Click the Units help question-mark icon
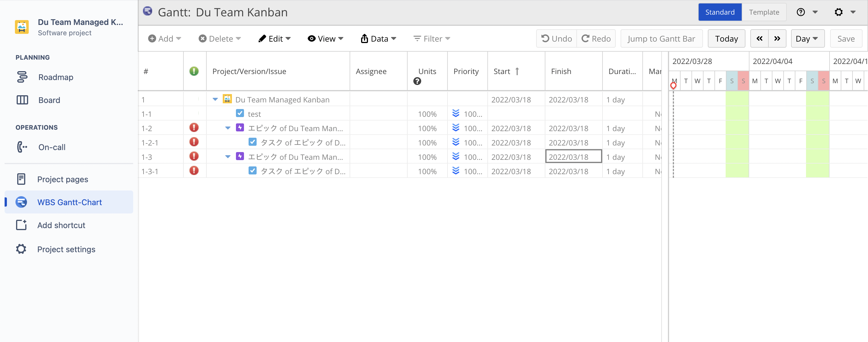This screenshot has height=342, width=868. pos(417,81)
